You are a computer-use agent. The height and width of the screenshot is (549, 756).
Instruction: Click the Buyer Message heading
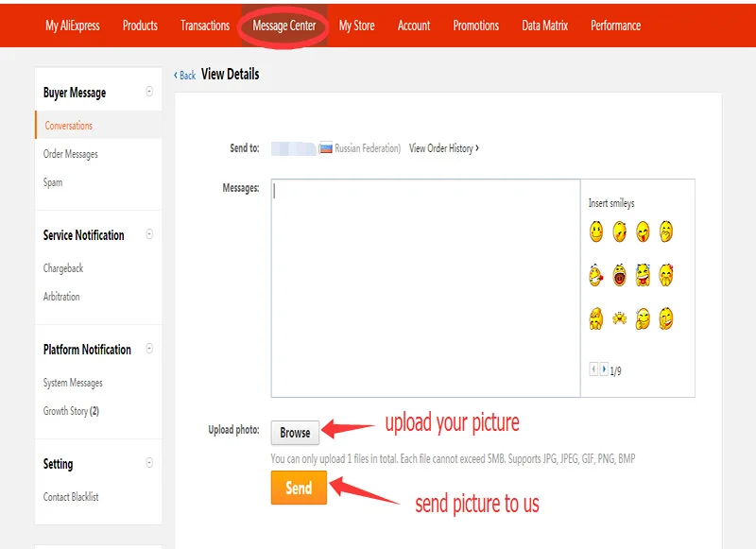[x=75, y=93]
